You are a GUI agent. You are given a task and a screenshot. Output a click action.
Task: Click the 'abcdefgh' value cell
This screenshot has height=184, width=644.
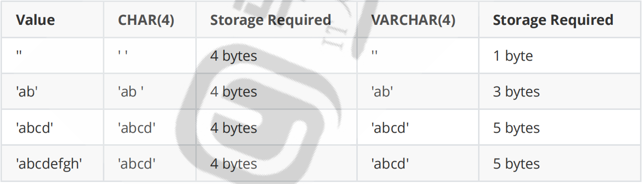(x=49, y=164)
